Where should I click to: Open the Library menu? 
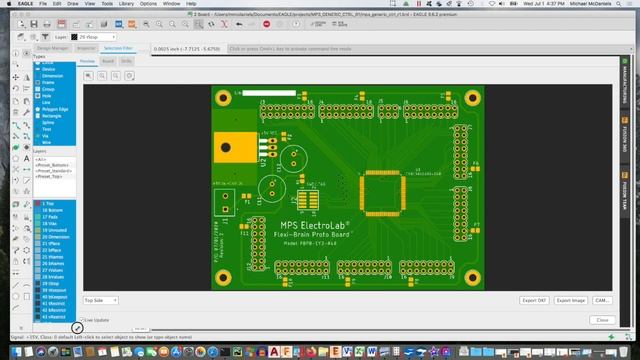click(x=126, y=4)
